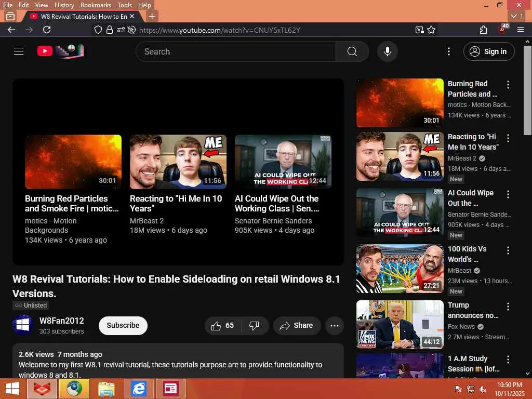Click the page vertical scrollbar thumb
The height and width of the screenshot is (399, 532).
click(x=527, y=90)
